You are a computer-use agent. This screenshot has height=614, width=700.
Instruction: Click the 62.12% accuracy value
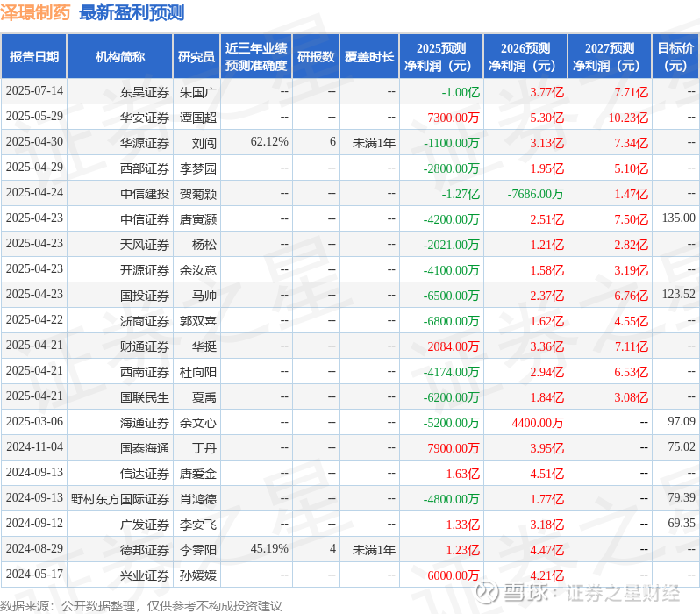[269, 142]
